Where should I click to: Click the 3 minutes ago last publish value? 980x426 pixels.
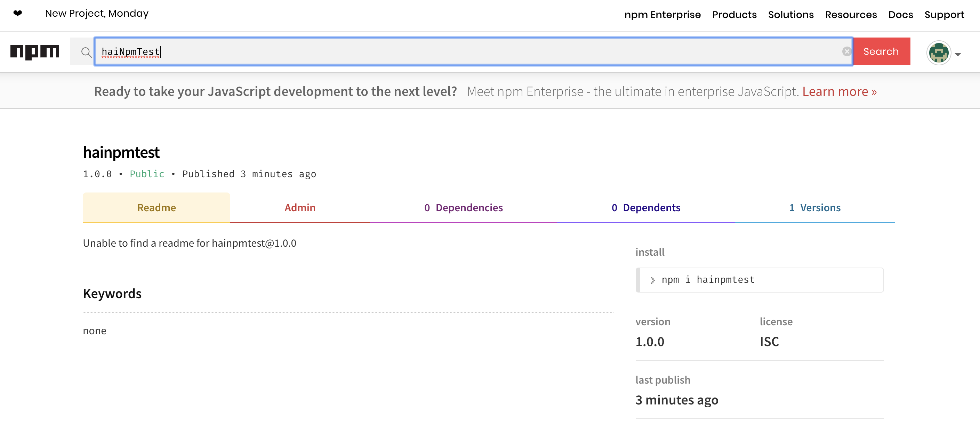[x=677, y=400]
